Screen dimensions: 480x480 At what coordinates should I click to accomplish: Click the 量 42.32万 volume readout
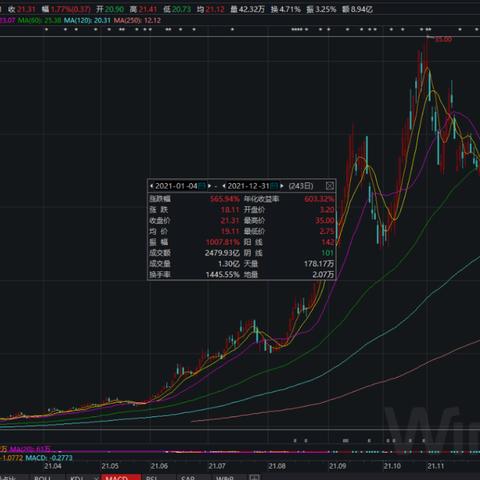point(247,9)
